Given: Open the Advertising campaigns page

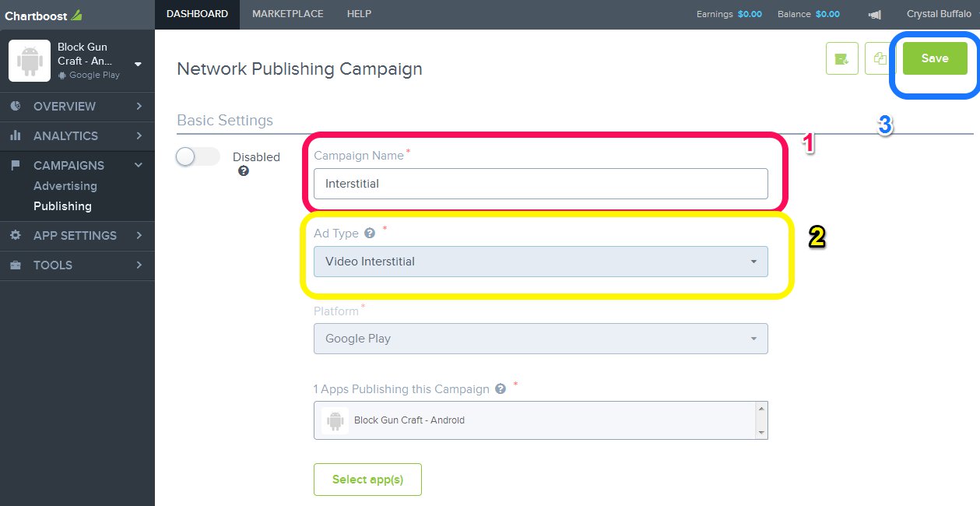Looking at the screenshot, I should 65,186.
